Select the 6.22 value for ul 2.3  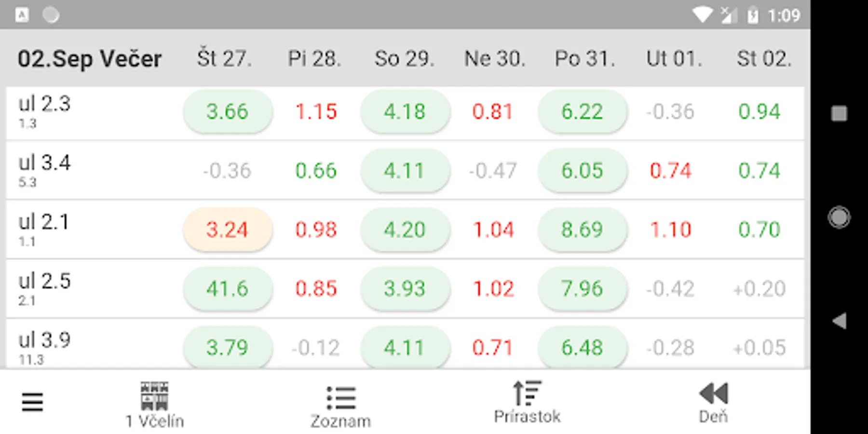(x=582, y=112)
